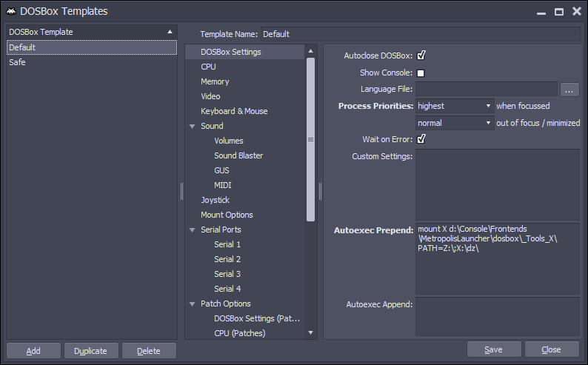Select DOSBox Settings in the tree

click(x=244, y=52)
